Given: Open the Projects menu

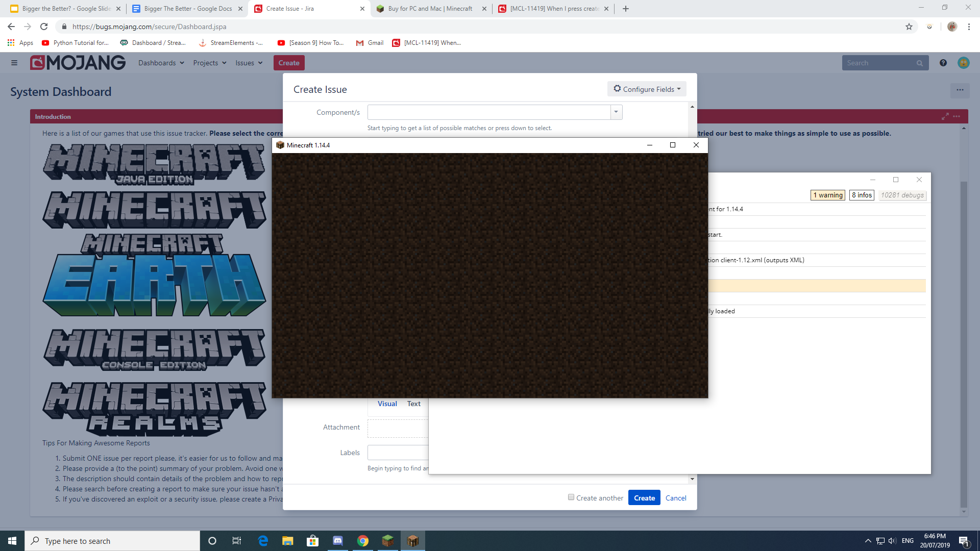Looking at the screenshot, I should pos(209,63).
